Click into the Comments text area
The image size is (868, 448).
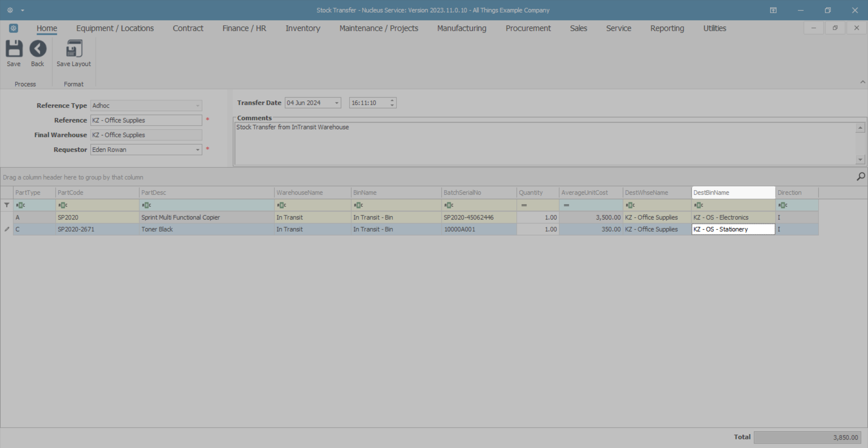click(x=545, y=144)
